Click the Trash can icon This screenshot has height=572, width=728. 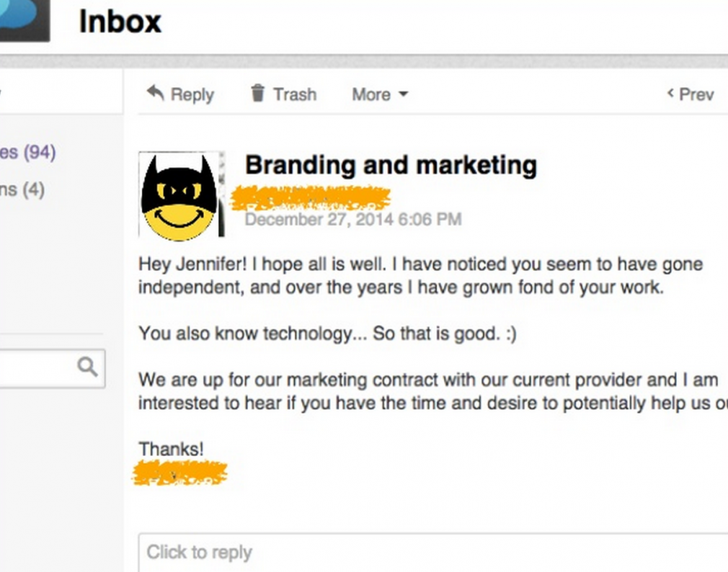257,93
